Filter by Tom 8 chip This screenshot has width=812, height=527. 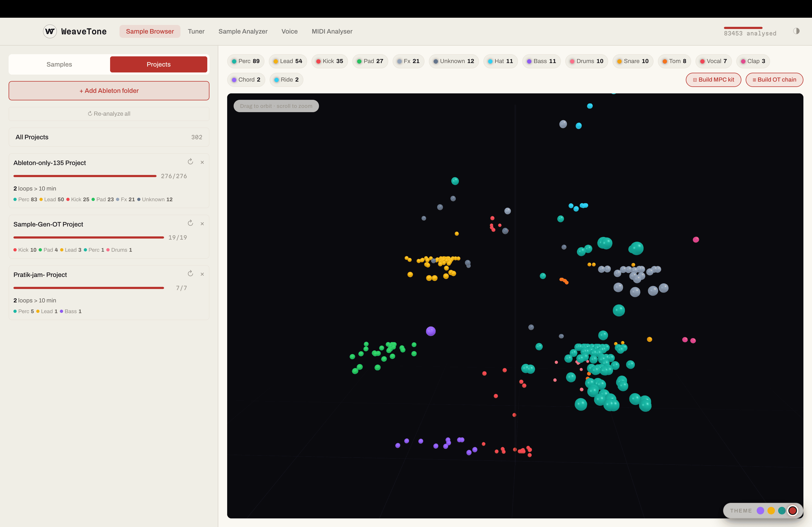click(675, 61)
